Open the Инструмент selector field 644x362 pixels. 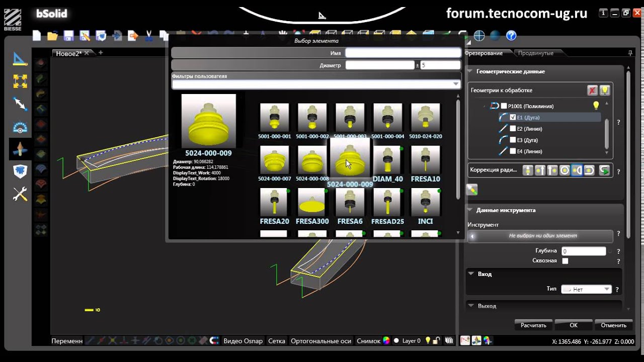pos(540,235)
